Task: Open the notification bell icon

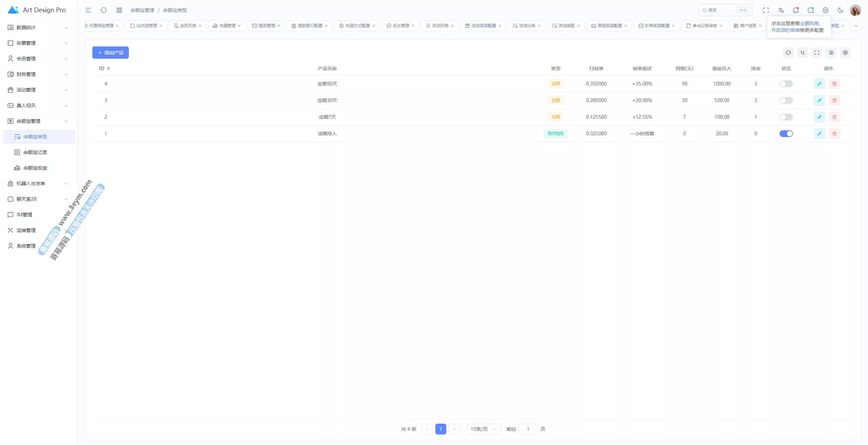Action: pos(795,10)
